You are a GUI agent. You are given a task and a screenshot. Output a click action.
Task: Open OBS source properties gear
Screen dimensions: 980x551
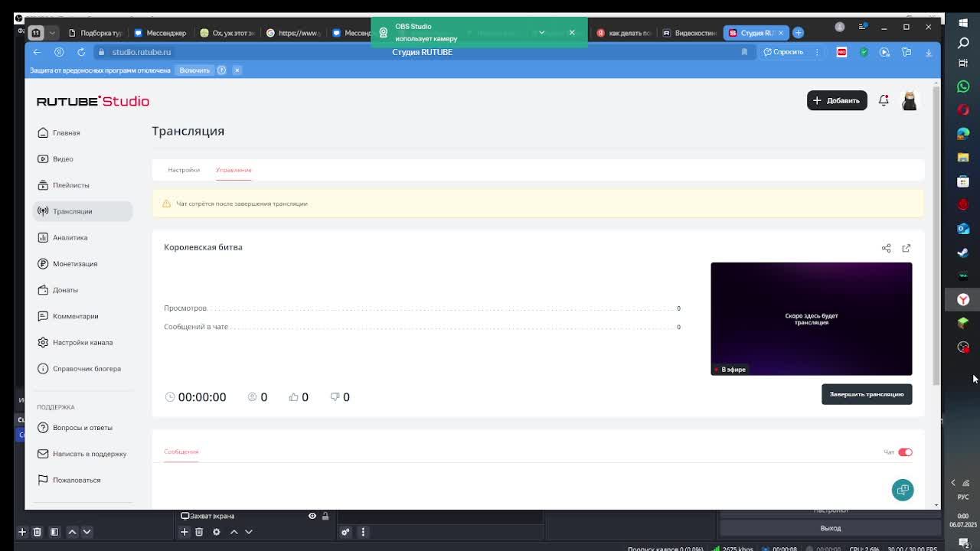217,532
